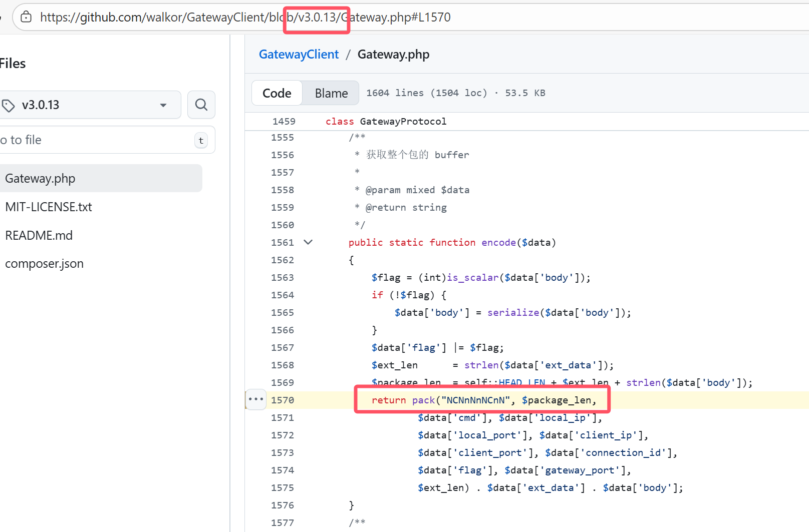The image size is (809, 532).
Task: Click the 't' shortcut key hint
Action: click(x=201, y=141)
